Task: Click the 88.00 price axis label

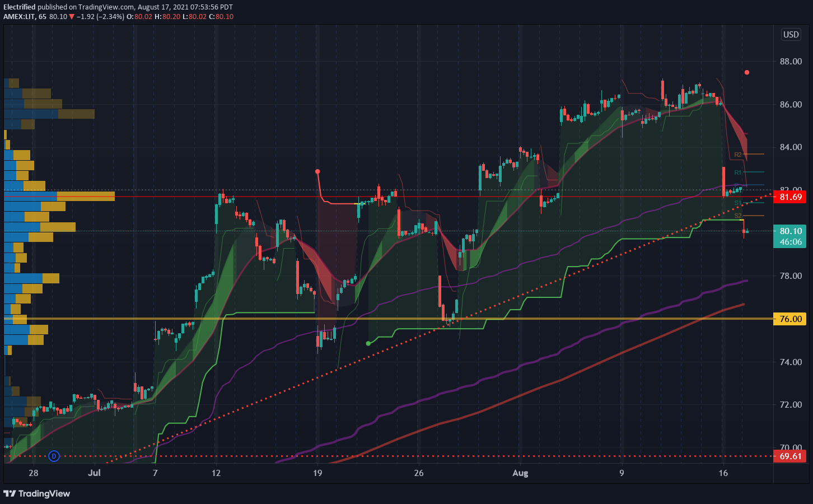Action: pyautogui.click(x=791, y=62)
